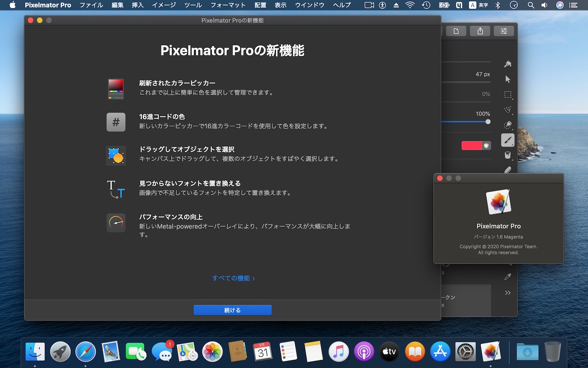Click the volume menu bar icon
588x368 pixels.
tap(544, 5)
